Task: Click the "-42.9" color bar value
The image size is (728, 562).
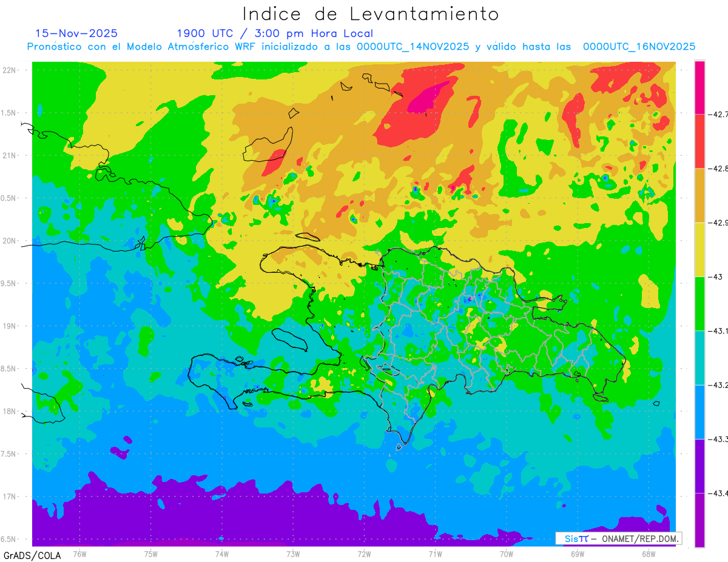Action: 717,222
